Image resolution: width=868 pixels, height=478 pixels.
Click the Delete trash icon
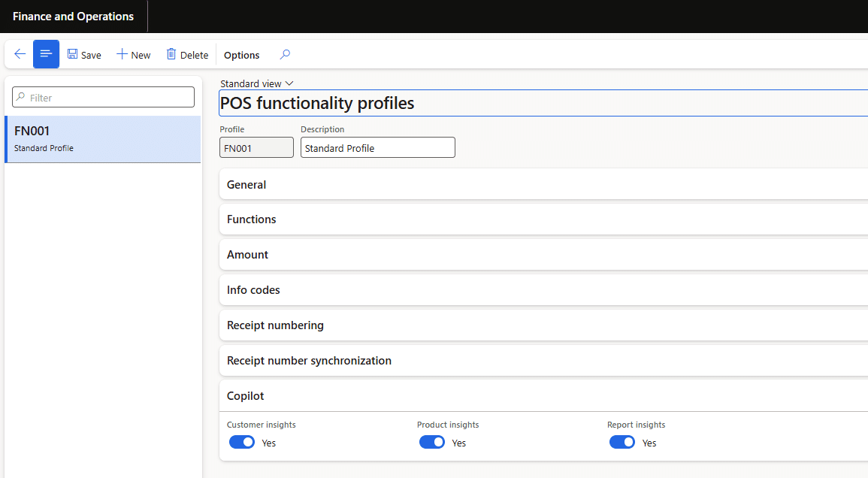171,54
